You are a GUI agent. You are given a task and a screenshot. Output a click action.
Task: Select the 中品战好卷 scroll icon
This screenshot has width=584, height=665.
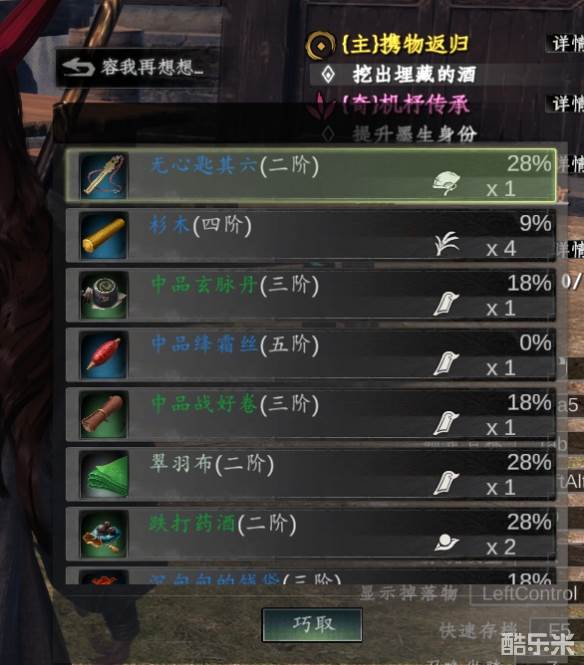[x=103, y=415]
